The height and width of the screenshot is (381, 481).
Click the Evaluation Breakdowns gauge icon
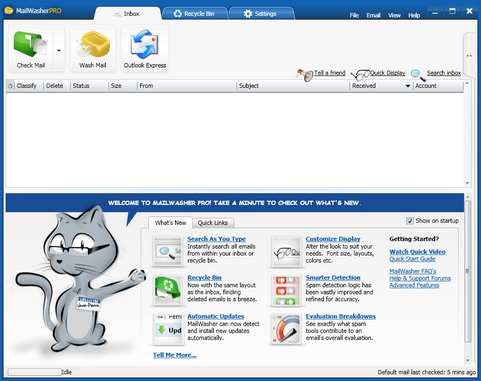286,329
